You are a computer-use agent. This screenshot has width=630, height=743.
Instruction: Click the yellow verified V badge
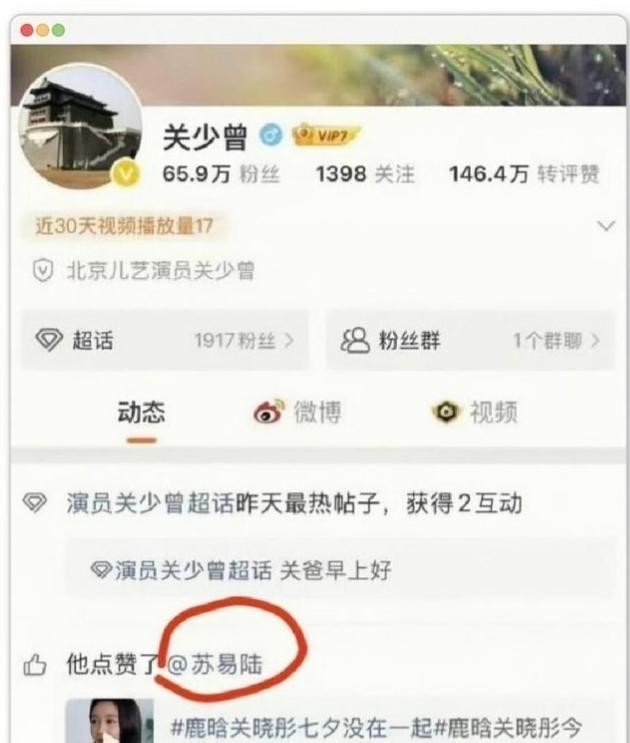point(125,174)
